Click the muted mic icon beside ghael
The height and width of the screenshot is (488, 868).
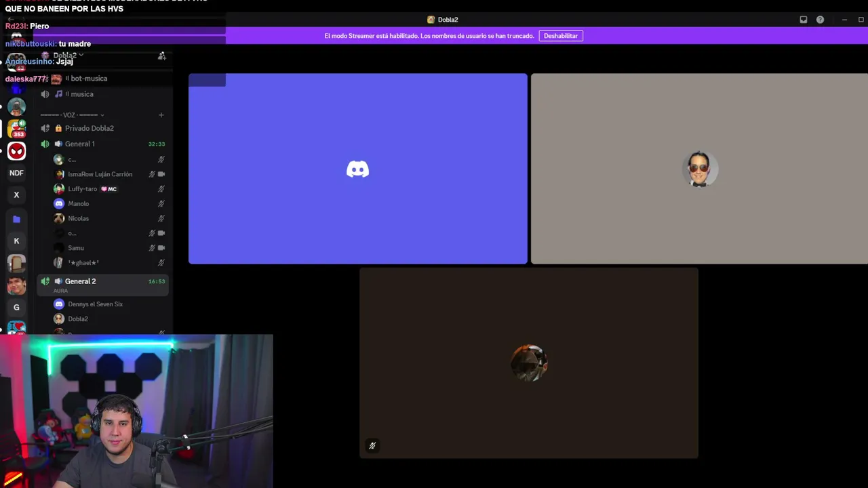pos(161,263)
